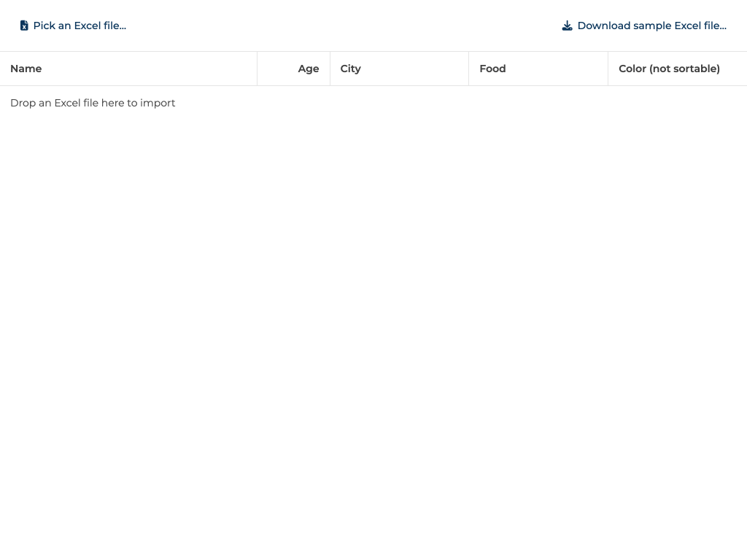Click the divider between Name and Age headers
This screenshot has height=560, width=747.
coord(257,69)
